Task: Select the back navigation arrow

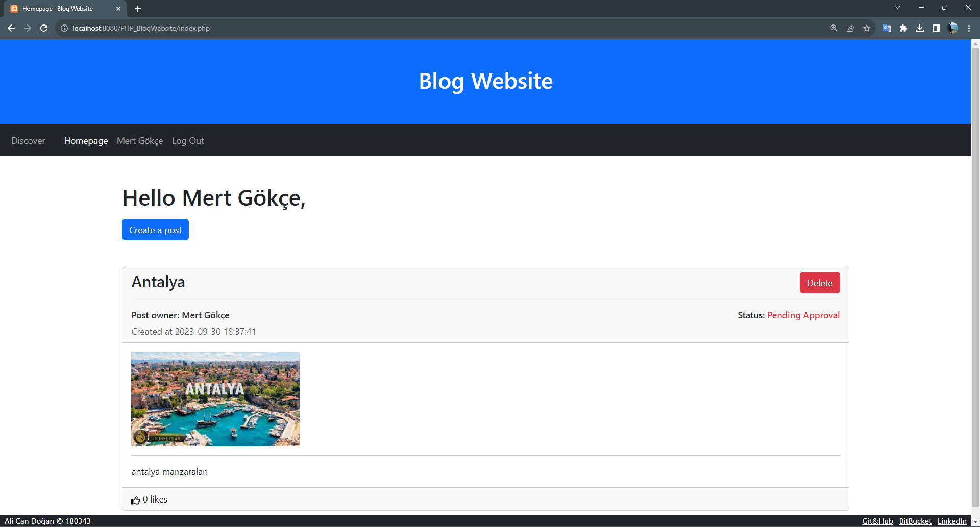Action: tap(11, 28)
